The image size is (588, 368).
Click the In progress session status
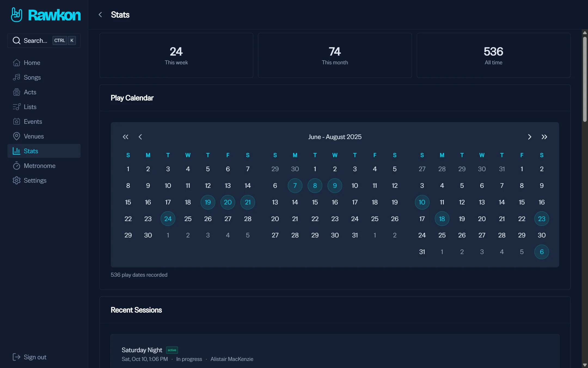pos(189,359)
